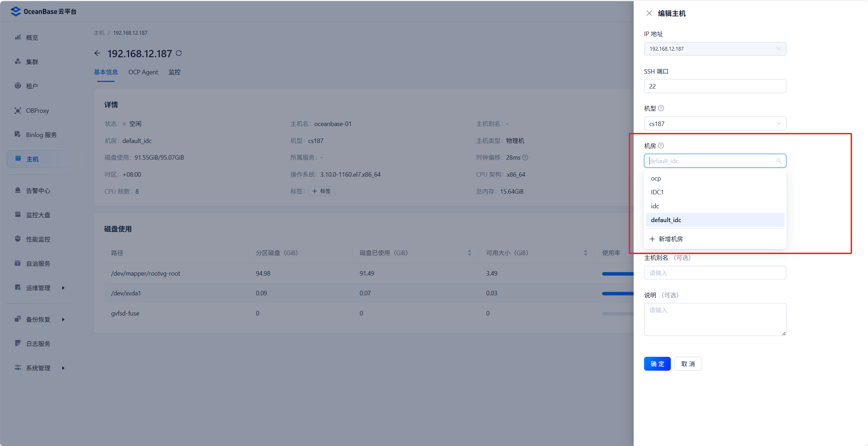Click /dev/mapper/rootvg-root usage bar
The width and height of the screenshot is (868, 446).
(x=618, y=274)
